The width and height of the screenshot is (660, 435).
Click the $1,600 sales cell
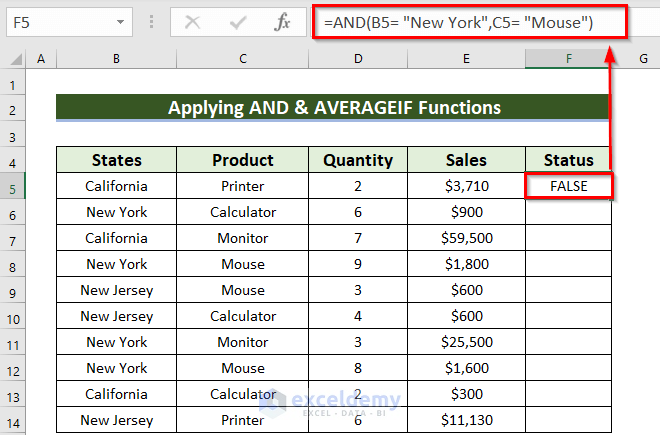coord(466,368)
